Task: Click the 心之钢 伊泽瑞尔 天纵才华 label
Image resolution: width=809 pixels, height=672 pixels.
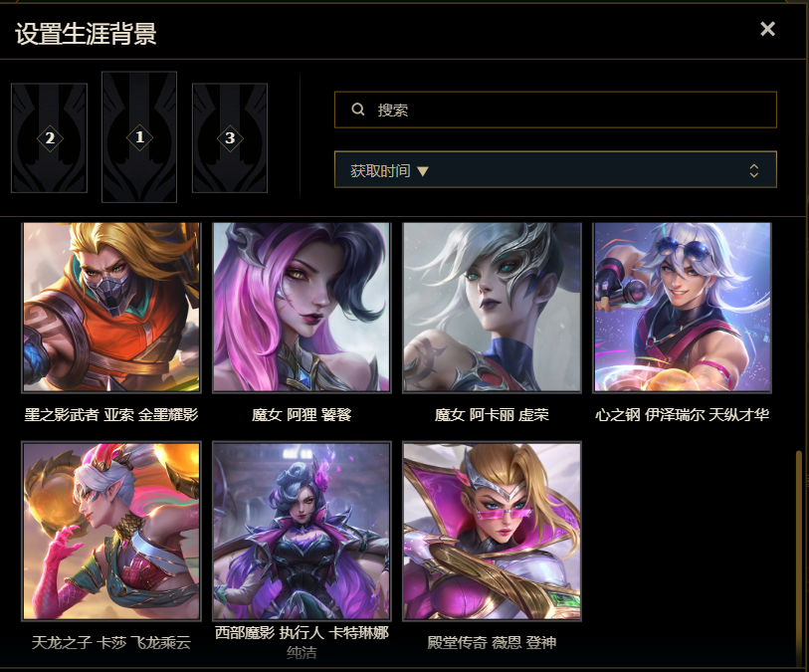Action: click(x=682, y=414)
